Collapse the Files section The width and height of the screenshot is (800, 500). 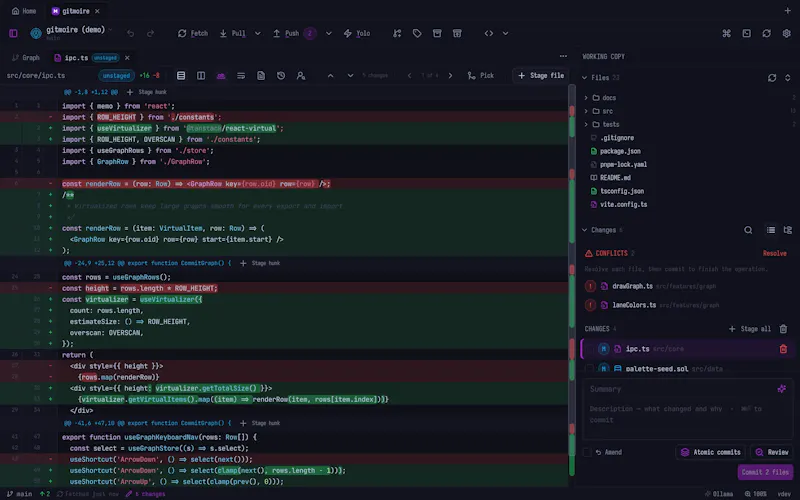pos(585,78)
